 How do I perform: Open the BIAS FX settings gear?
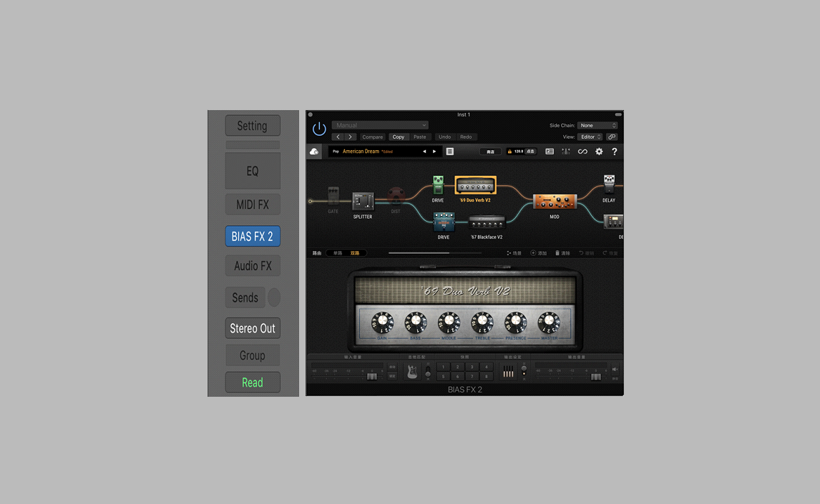click(x=599, y=152)
